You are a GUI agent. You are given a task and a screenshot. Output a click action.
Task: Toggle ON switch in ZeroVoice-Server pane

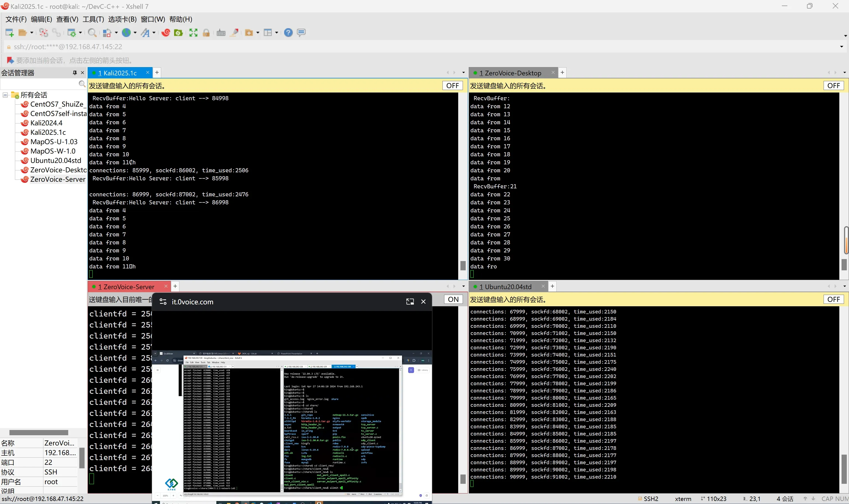(453, 299)
